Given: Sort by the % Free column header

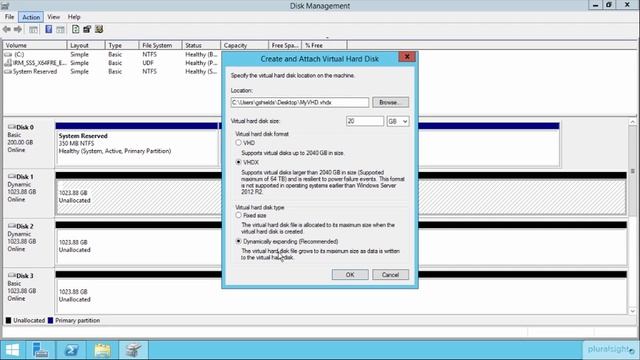Looking at the screenshot, I should click(324, 45).
